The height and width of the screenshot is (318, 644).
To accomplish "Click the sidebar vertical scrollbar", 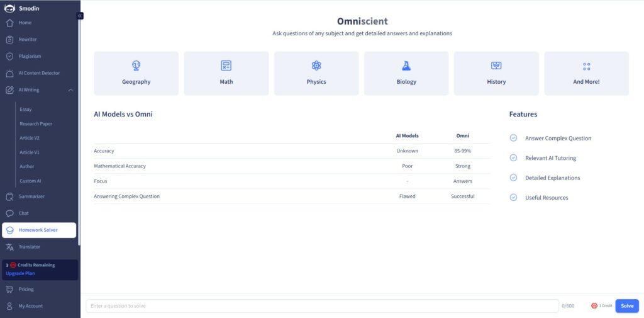I will tap(79, 132).
